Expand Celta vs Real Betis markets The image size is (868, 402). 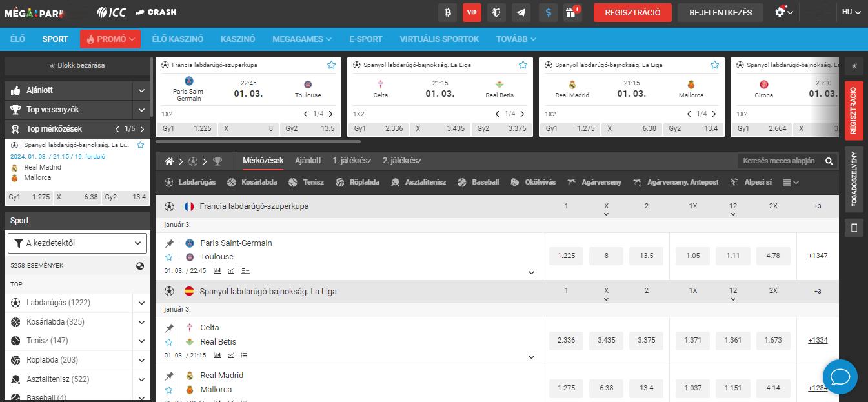pos(532,357)
